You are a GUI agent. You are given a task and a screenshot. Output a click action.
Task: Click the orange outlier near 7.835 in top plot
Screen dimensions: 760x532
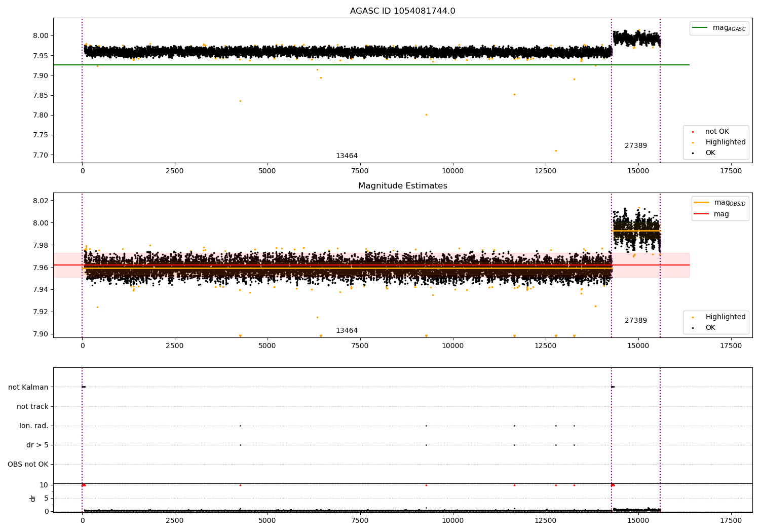point(240,101)
